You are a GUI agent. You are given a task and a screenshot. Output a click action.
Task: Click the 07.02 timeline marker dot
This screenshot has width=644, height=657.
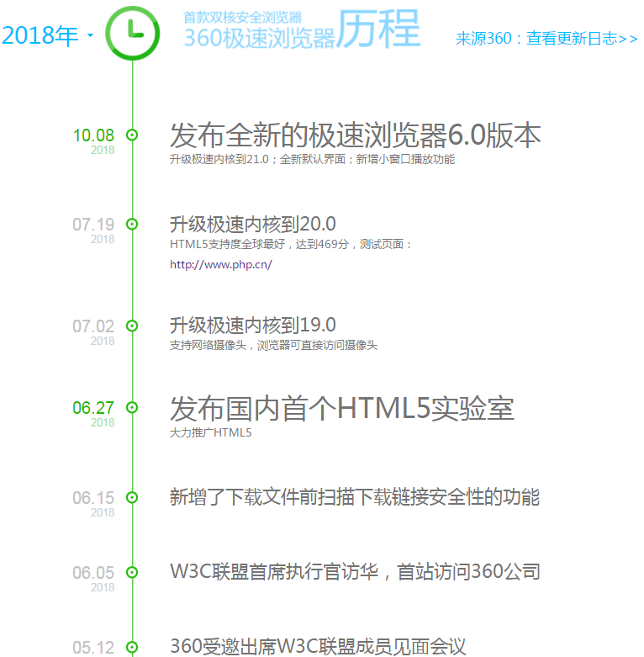point(132,326)
